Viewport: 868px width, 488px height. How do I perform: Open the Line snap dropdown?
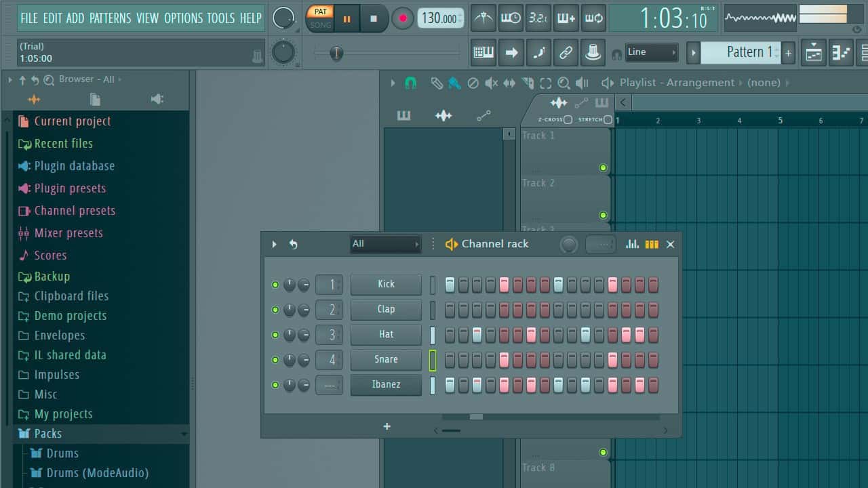pyautogui.click(x=652, y=52)
